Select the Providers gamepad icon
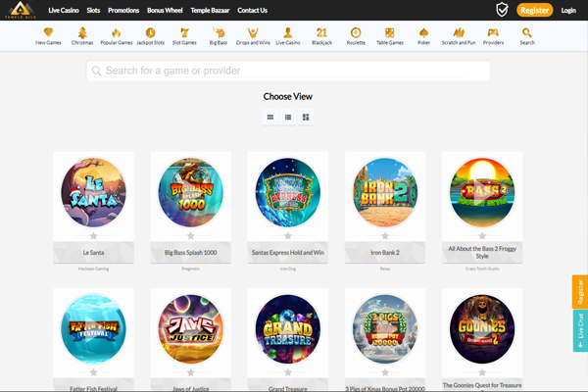 coord(493,32)
